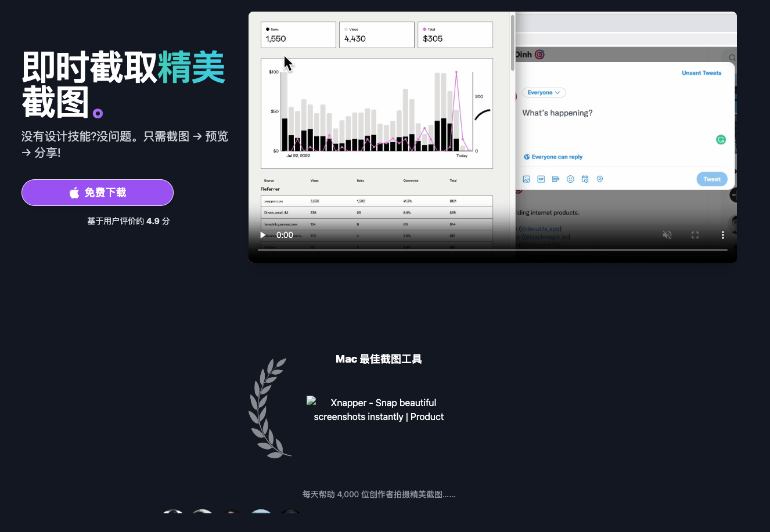770x532 pixels.
Task: Click the Sales 1,550 stat card
Action: [298, 35]
